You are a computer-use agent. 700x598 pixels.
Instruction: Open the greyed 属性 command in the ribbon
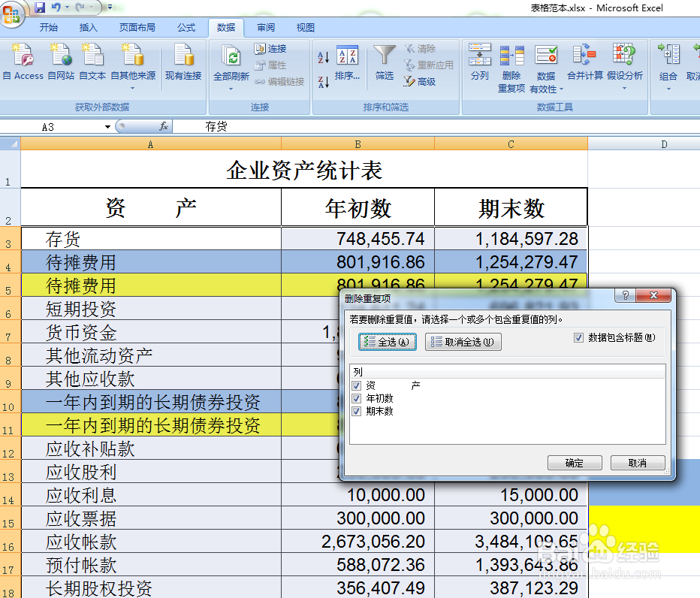(270, 65)
